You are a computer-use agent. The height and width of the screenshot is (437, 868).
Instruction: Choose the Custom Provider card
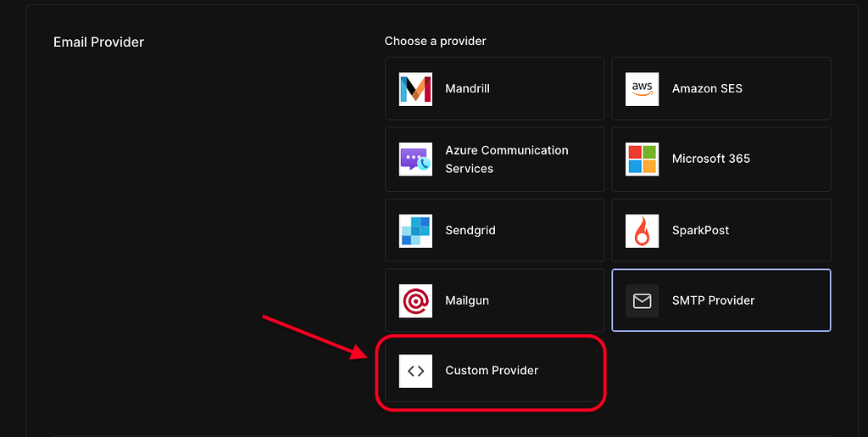pyautogui.click(x=494, y=371)
